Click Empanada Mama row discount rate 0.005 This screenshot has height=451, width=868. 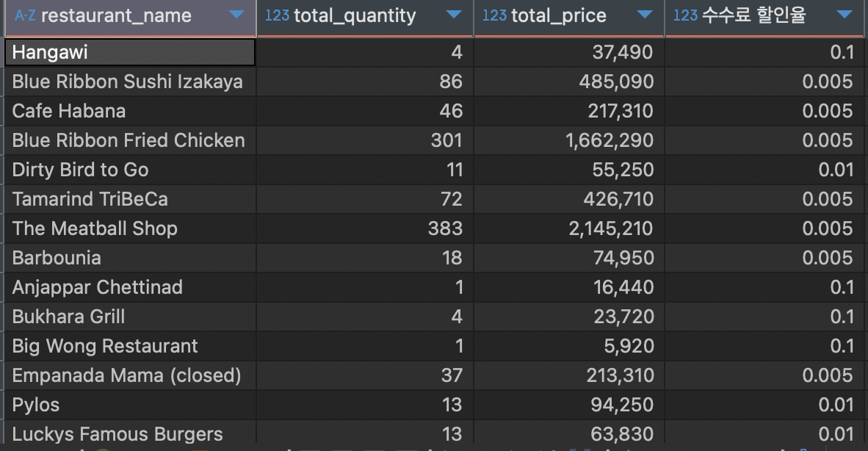coord(828,376)
